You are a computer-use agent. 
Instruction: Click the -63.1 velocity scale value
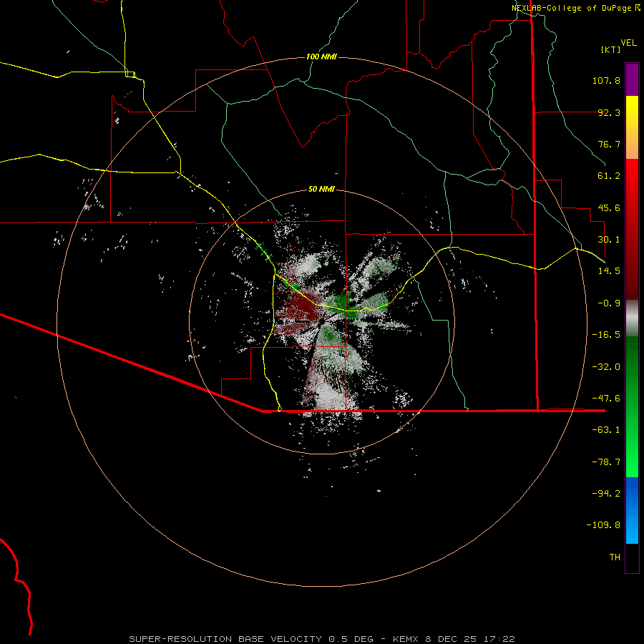606,430
